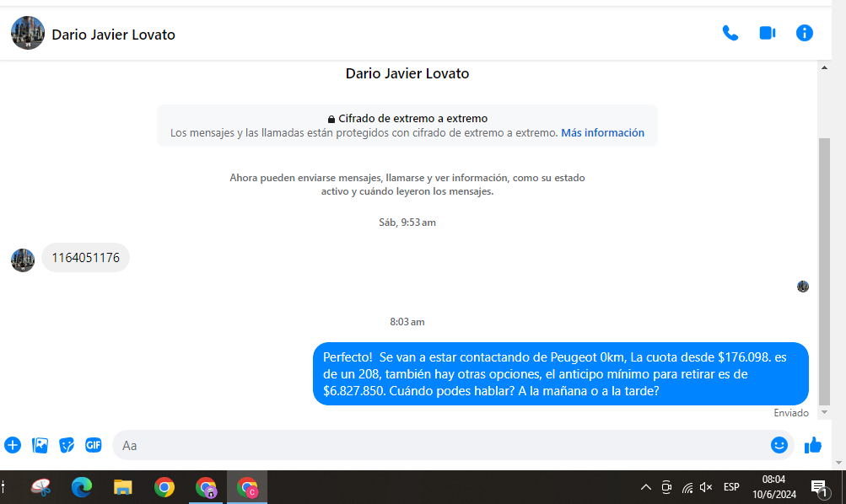The width and height of the screenshot is (846, 504).
Task: Pick a GIF to send
Action: coord(94,445)
